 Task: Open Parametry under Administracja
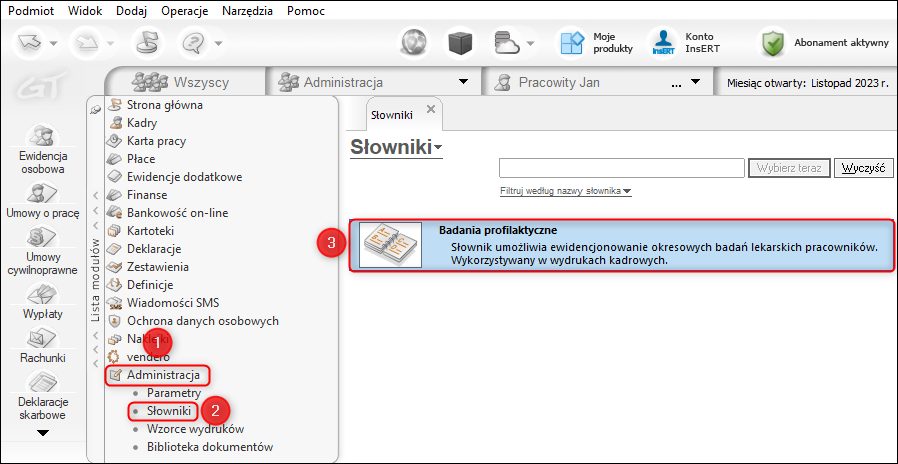(174, 394)
